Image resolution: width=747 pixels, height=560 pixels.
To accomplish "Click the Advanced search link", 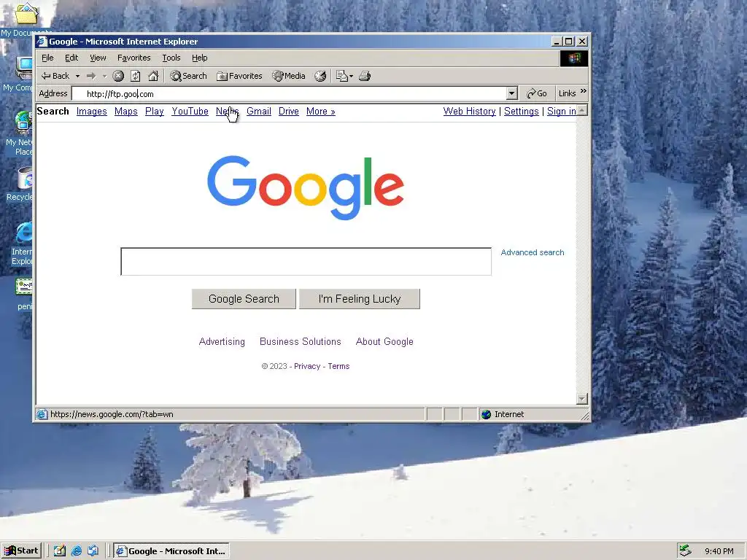I will pos(532,252).
